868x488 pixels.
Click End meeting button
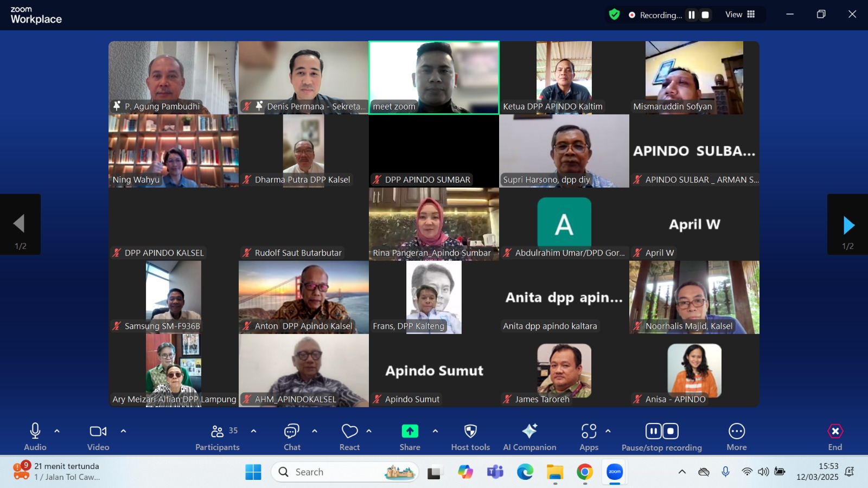(835, 432)
